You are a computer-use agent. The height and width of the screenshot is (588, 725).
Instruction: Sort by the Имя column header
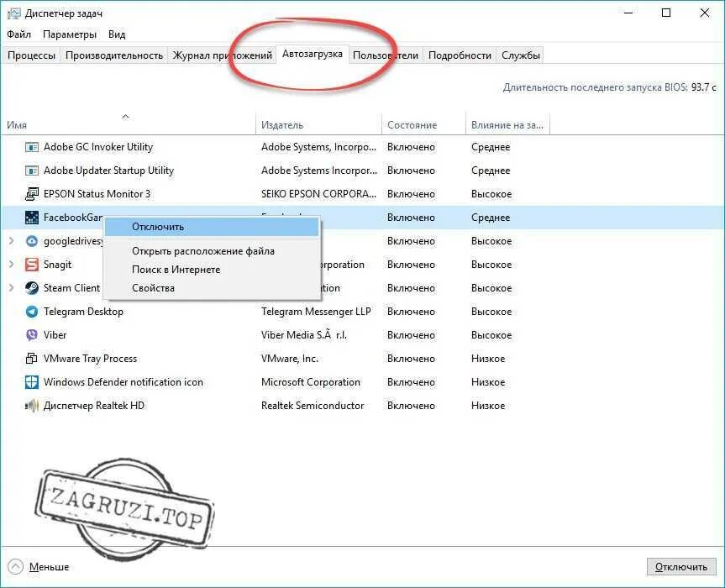pyautogui.click(x=128, y=125)
